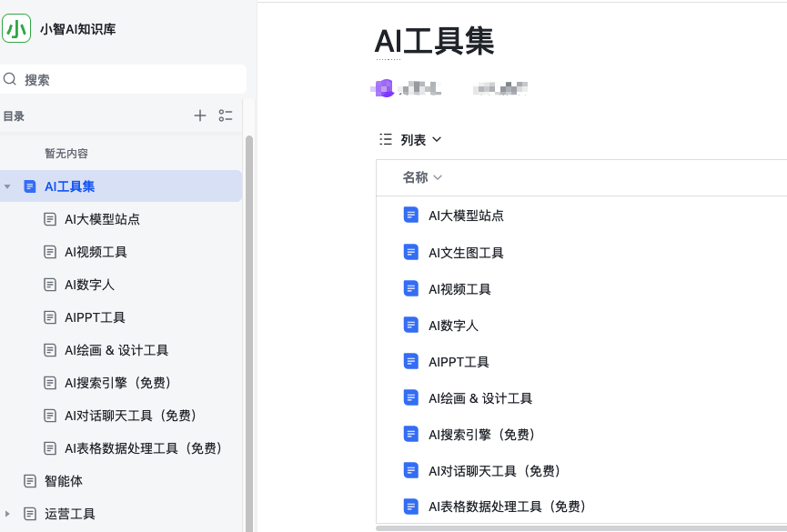
Task: Select AI视频工具 in the sidebar
Action: click(x=96, y=252)
